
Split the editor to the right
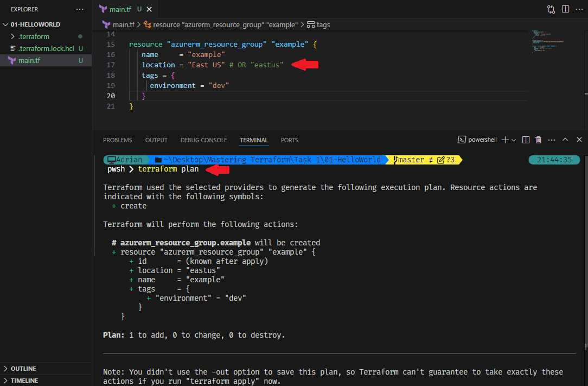(x=566, y=9)
